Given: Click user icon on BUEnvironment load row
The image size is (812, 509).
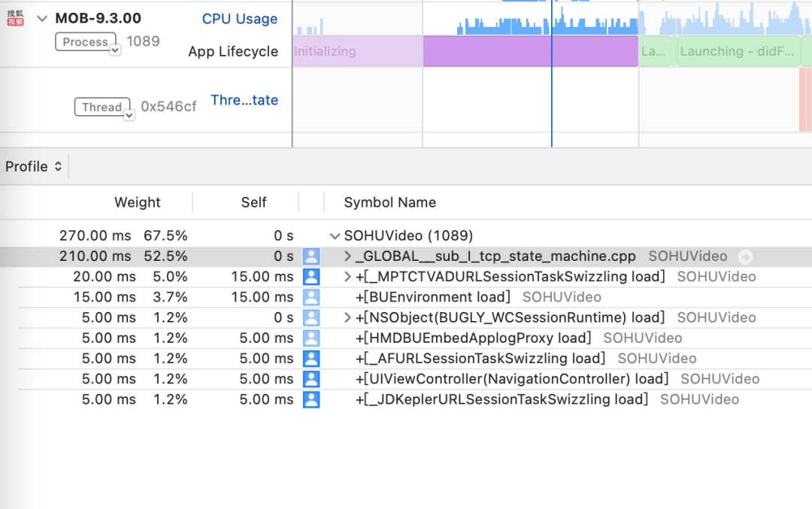Looking at the screenshot, I should click(311, 297).
